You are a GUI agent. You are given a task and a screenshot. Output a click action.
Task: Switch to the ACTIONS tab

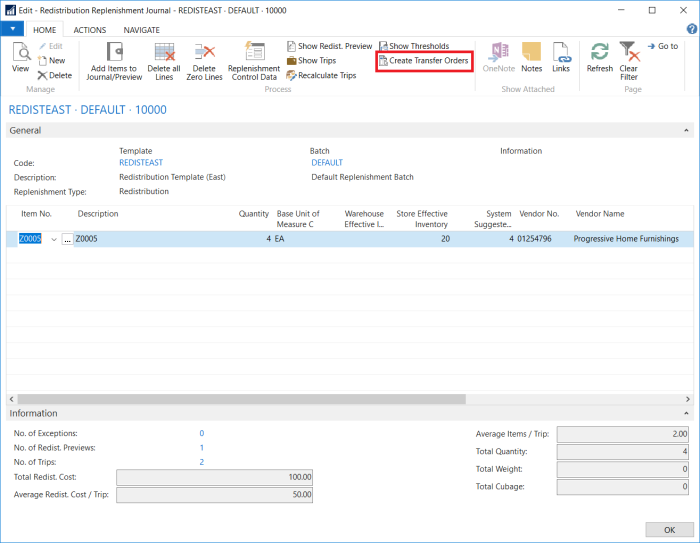pyautogui.click(x=89, y=30)
